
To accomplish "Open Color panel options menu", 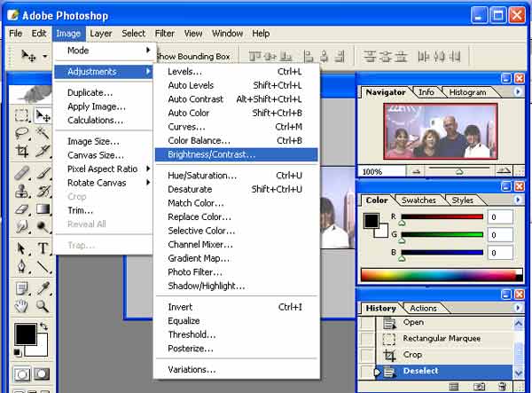I will pos(518,200).
